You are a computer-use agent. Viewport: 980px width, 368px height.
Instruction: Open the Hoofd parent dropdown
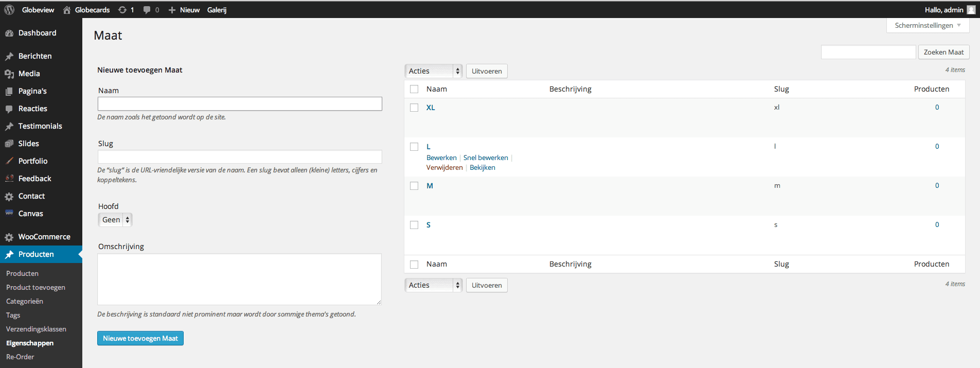point(115,220)
